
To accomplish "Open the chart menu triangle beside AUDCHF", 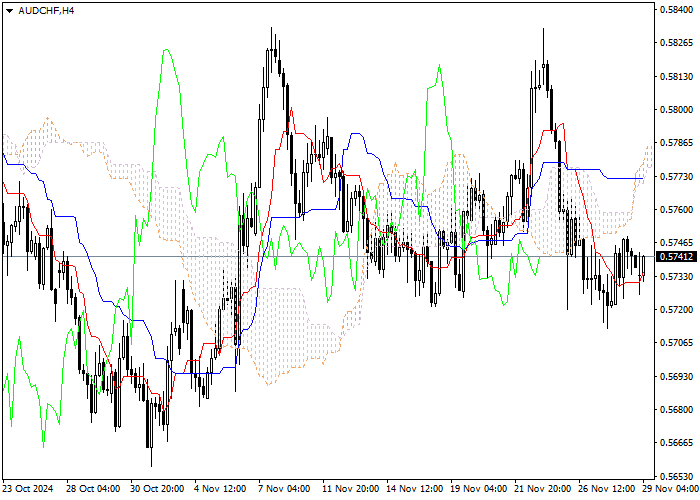I will click(x=9, y=11).
